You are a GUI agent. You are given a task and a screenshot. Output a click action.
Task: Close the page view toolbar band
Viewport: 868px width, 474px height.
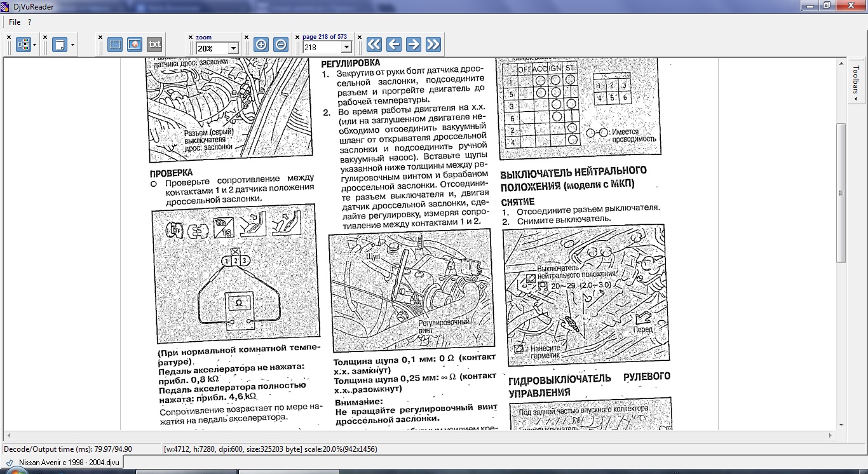click(46, 37)
